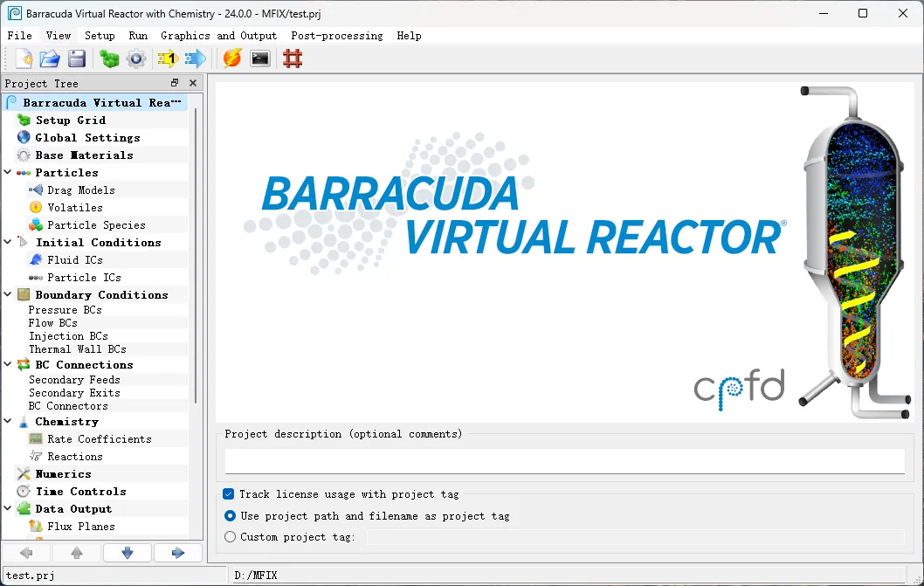Collapse the Particles tree node
924x586 pixels.
click(8, 172)
